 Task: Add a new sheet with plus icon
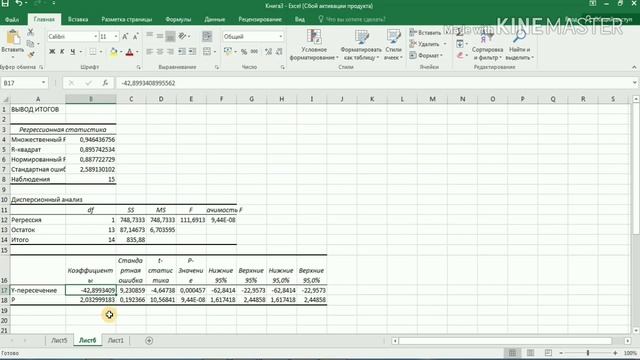coord(149,340)
